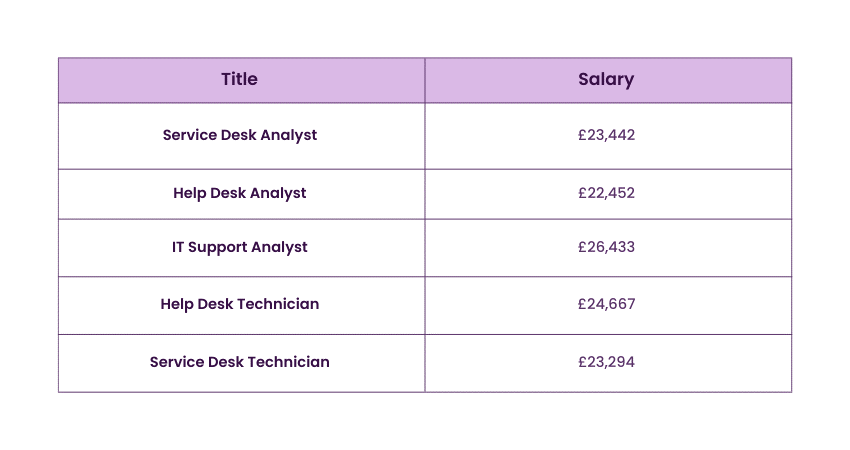Click the word IT in IT Support Analyst

point(178,247)
